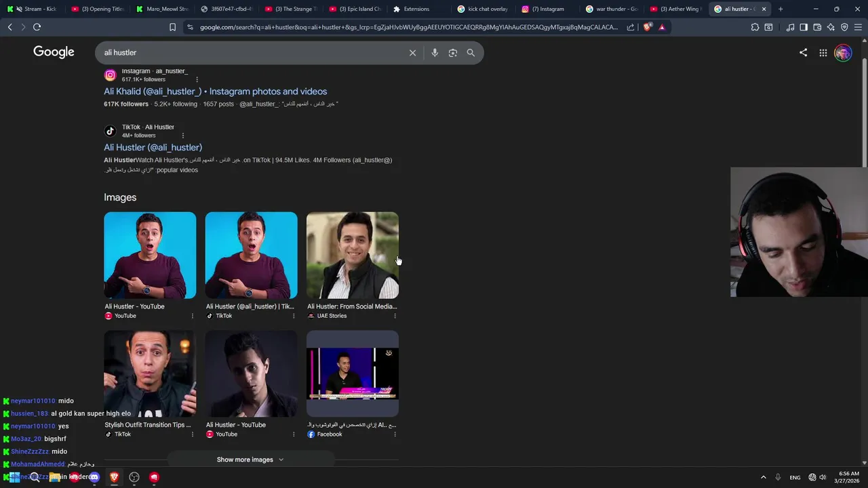868x488 pixels.
Task: Click in the Google search input field
Action: [254, 53]
